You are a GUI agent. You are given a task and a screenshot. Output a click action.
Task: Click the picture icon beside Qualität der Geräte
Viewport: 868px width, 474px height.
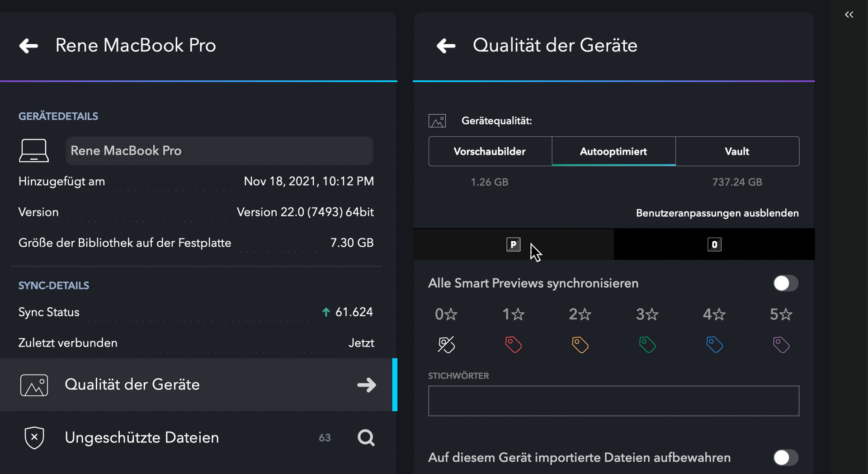[34, 385]
